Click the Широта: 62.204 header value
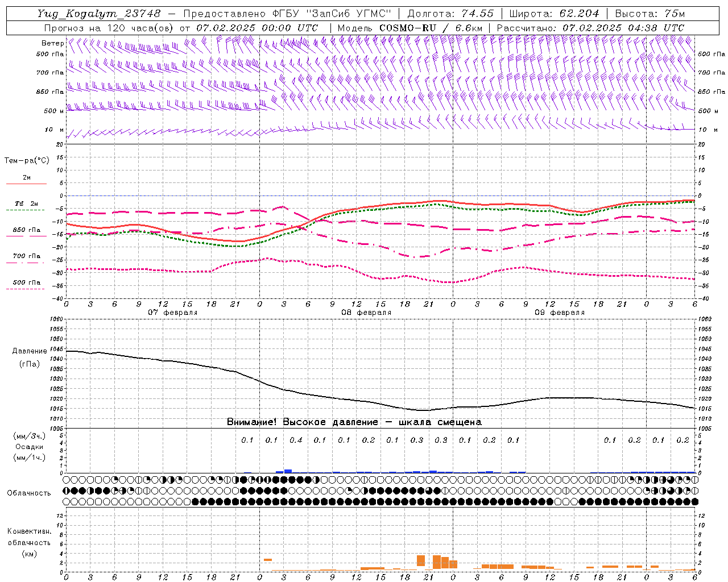The image size is (728, 582). tap(554, 14)
